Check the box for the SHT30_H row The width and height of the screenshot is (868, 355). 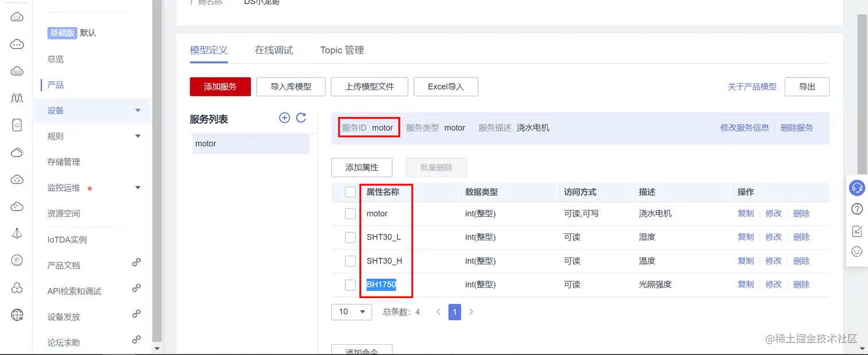[350, 261]
